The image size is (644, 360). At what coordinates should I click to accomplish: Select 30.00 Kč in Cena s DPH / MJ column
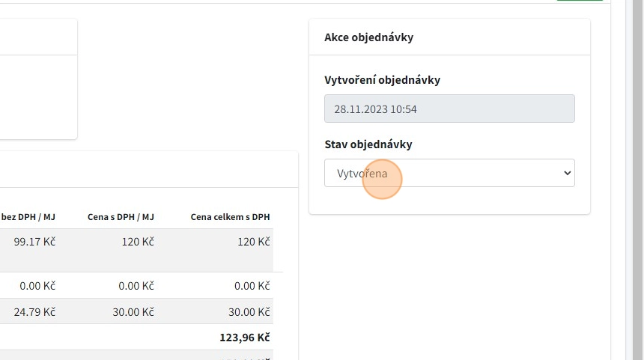(133, 312)
